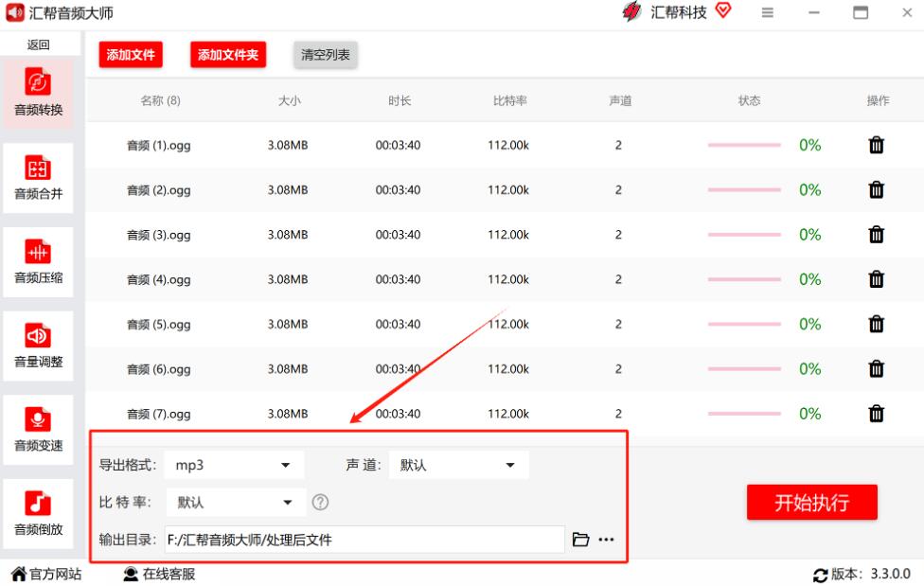Click the 大小 column header

[290, 100]
